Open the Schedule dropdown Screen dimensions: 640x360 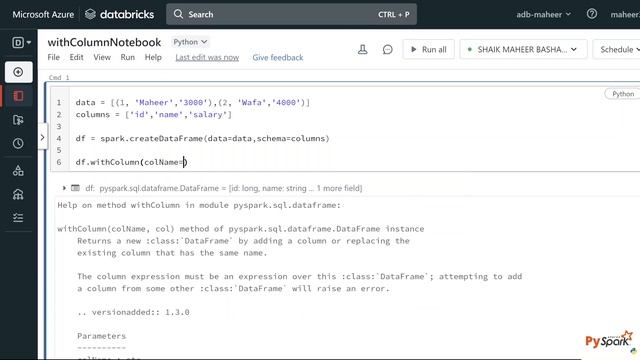tap(618, 50)
